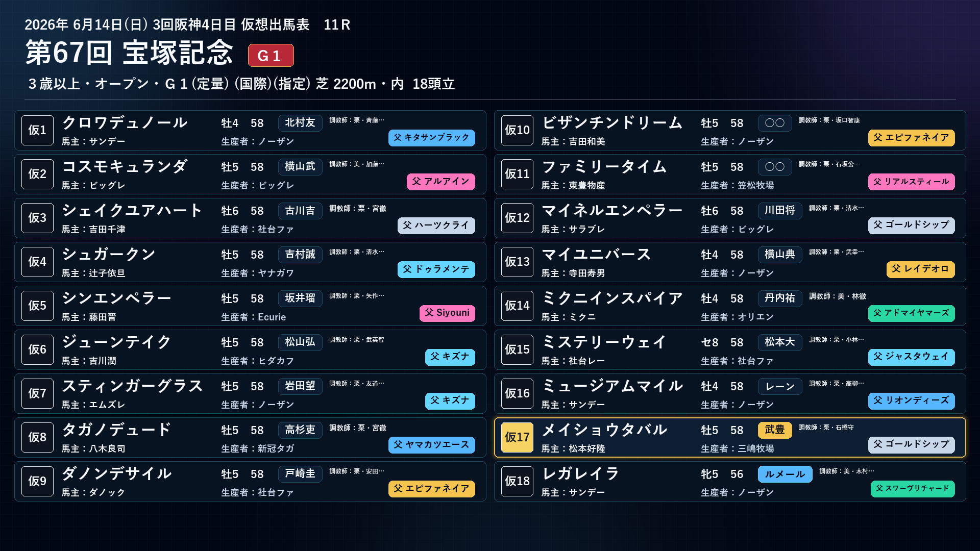This screenshot has width=980, height=551.
Task: Click breeder text 生産者：笠松牧場
Action: pos(737,186)
